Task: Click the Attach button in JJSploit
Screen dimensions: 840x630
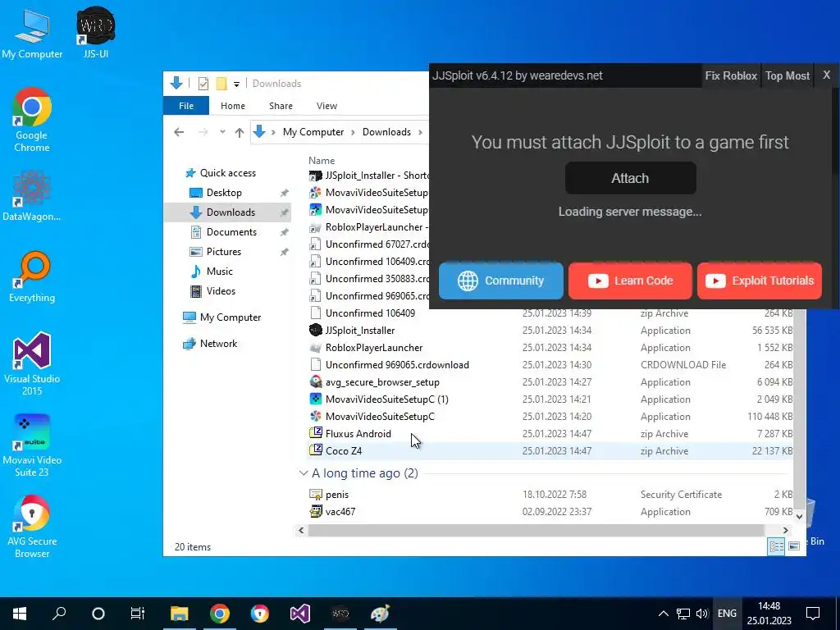Action: pos(630,178)
